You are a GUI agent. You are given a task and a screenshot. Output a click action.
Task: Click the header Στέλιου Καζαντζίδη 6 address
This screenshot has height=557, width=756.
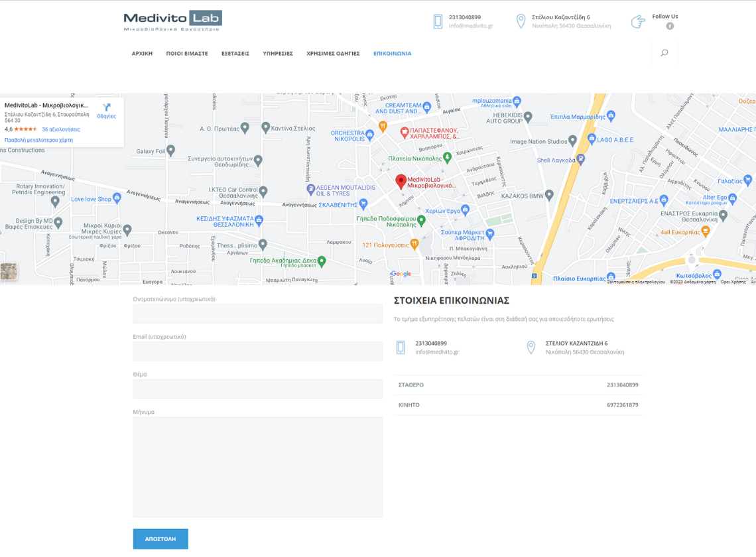pyautogui.click(x=561, y=17)
